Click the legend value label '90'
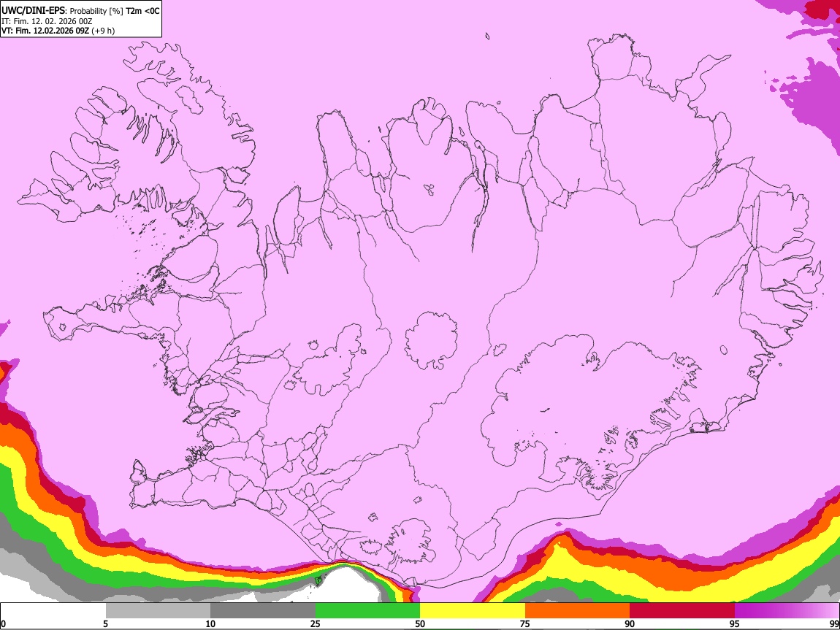 [630, 623]
